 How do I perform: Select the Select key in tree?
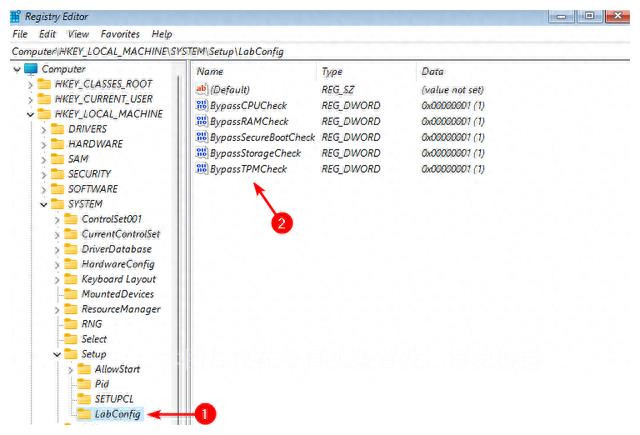94,339
